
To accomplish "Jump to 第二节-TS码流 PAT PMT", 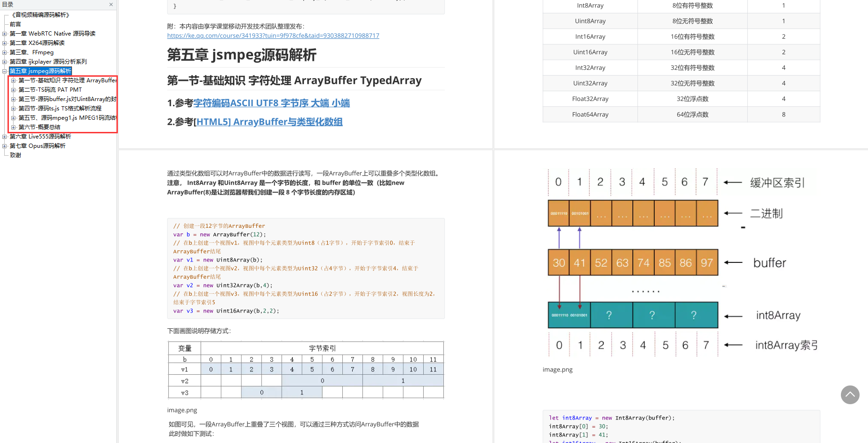I will [x=50, y=90].
